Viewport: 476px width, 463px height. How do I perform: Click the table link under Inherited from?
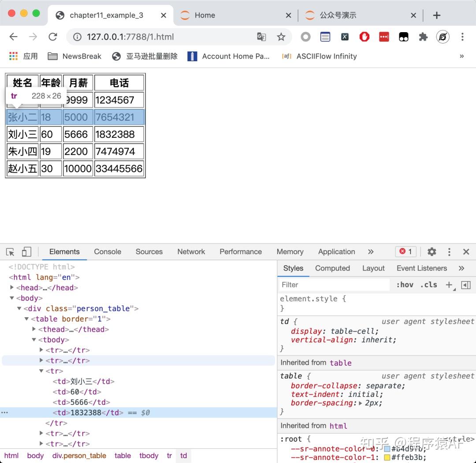(x=340, y=363)
